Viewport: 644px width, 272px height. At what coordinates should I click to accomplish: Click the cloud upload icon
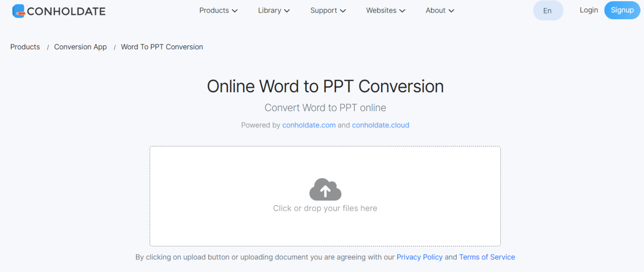[x=325, y=189]
